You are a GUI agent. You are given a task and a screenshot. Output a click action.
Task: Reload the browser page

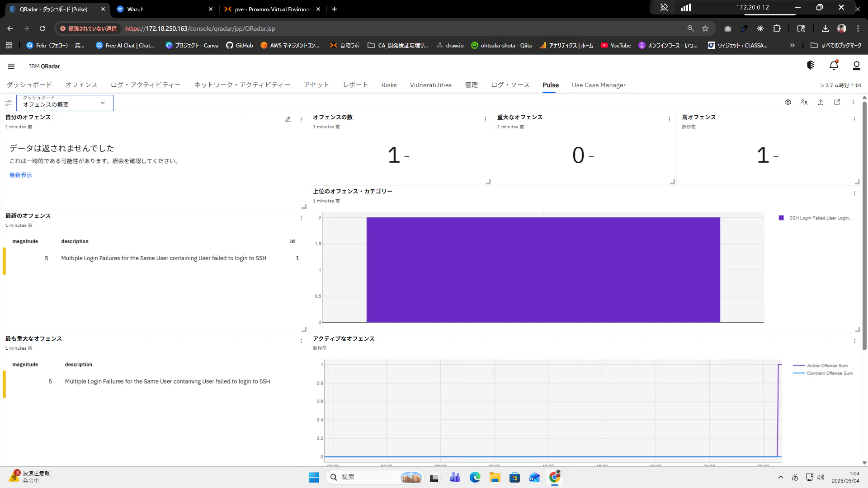point(42,28)
